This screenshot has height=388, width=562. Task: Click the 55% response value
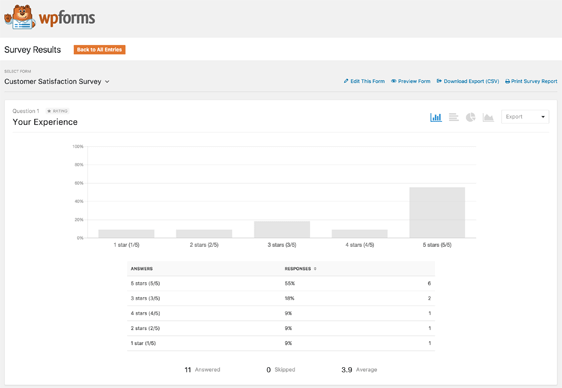click(290, 283)
